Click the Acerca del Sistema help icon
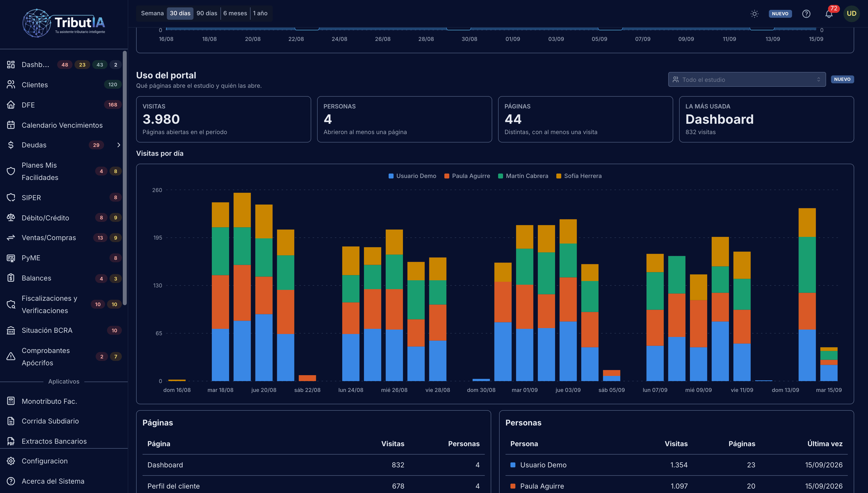This screenshot has width=868, height=493. point(11,481)
